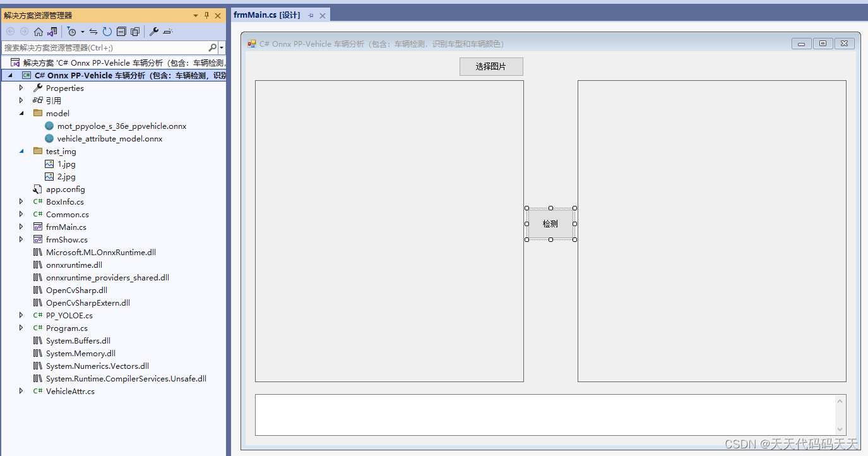Toggle auto-hide pin on Solution Explorer panel
Viewport: 868px width, 456px height.
pyautogui.click(x=208, y=15)
